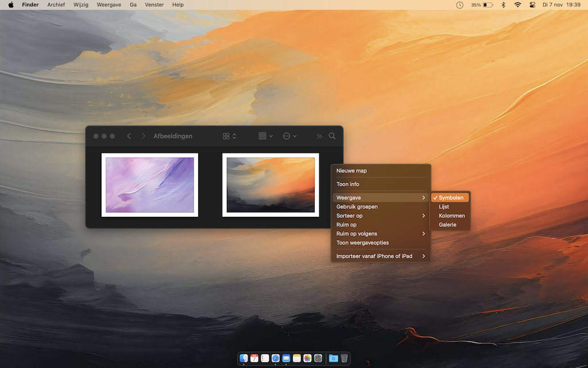The image size is (588, 368).
Task: Select the purple abstract image thumbnail
Action: pos(150,185)
